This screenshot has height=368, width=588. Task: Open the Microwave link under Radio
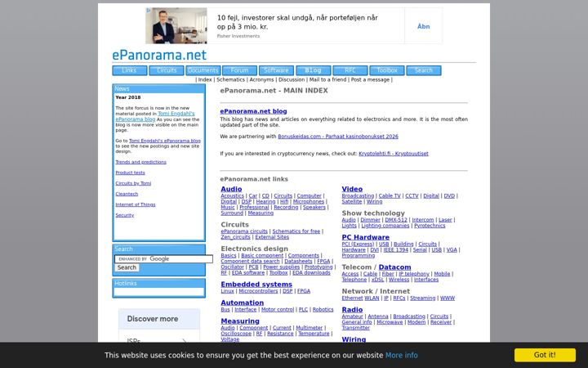[390, 322]
